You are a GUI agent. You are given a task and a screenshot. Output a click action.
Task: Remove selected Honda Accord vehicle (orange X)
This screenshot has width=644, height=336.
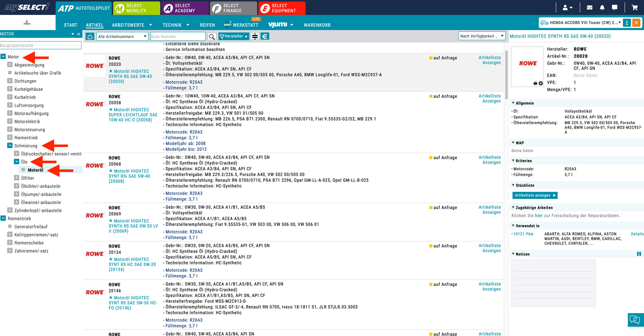click(636, 23)
